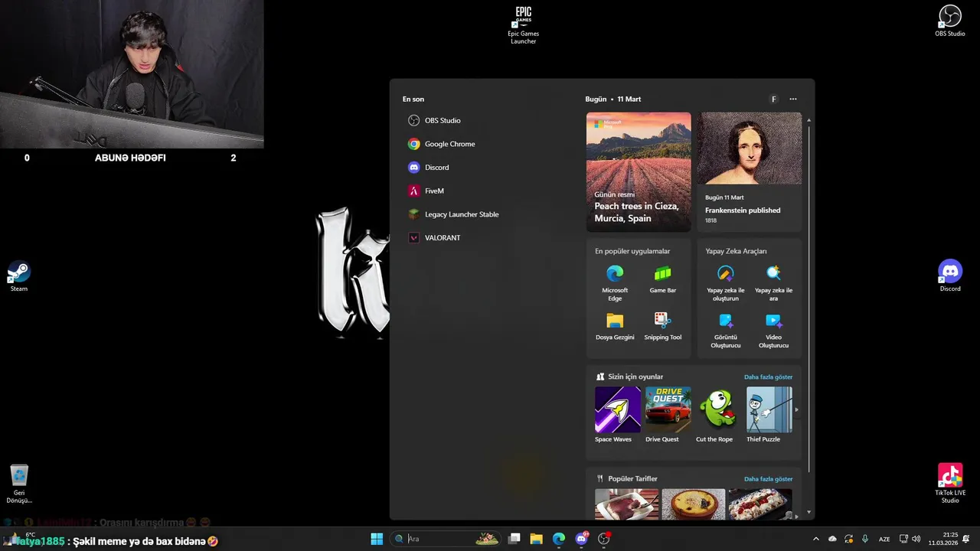This screenshot has width=980, height=551.
Task: Open Epic Games Launcher desktop shortcut
Action: coord(524,25)
